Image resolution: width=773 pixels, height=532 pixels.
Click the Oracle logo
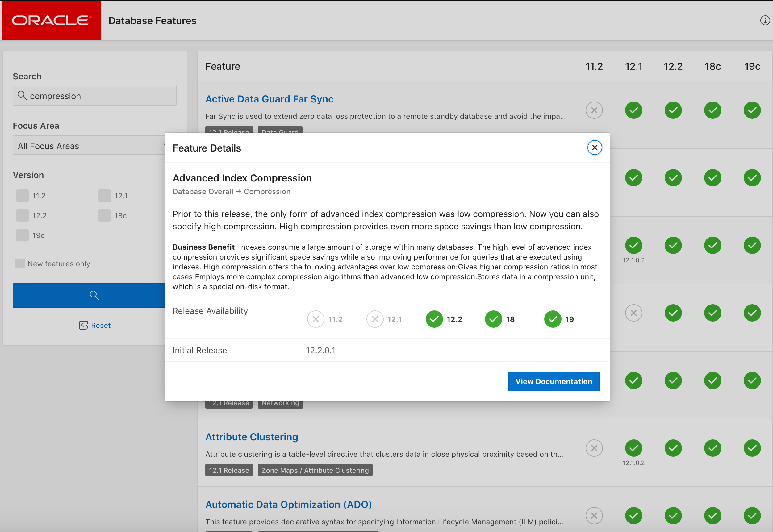51,20
